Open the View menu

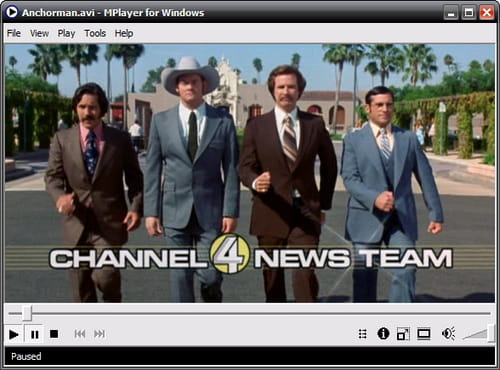coord(39,33)
